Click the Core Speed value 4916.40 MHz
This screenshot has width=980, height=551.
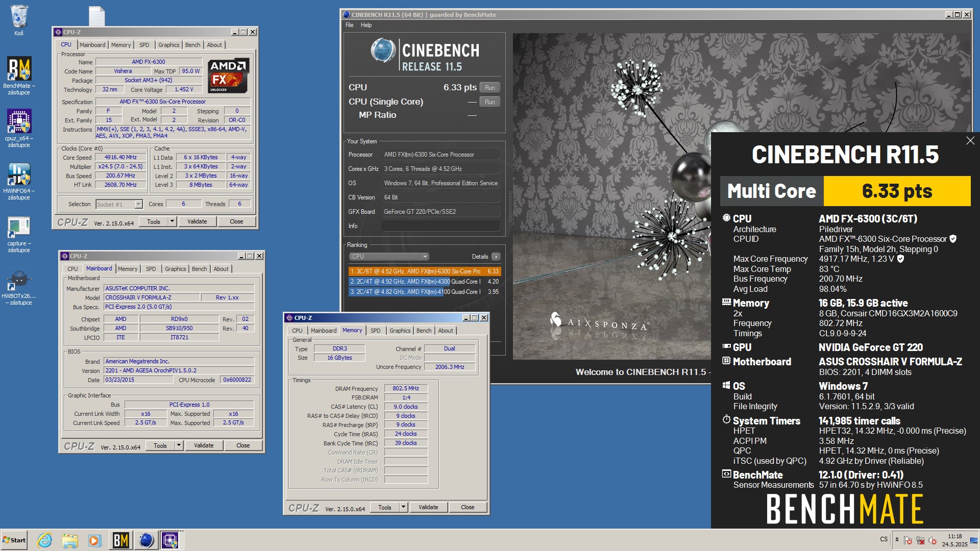121,158
